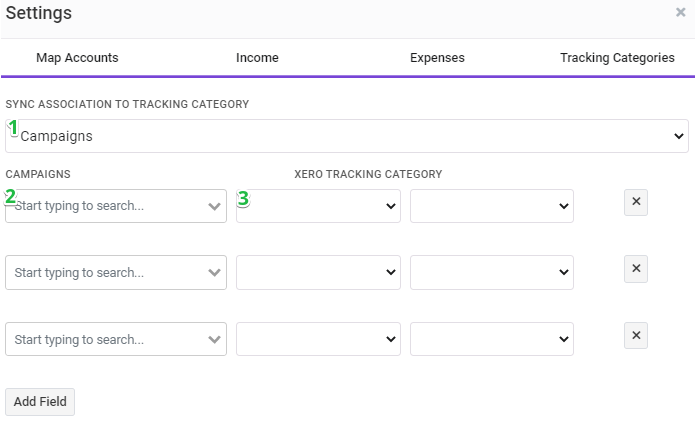Open first row Xero tracking category dropdown
The width and height of the screenshot is (695, 423).
click(318, 206)
